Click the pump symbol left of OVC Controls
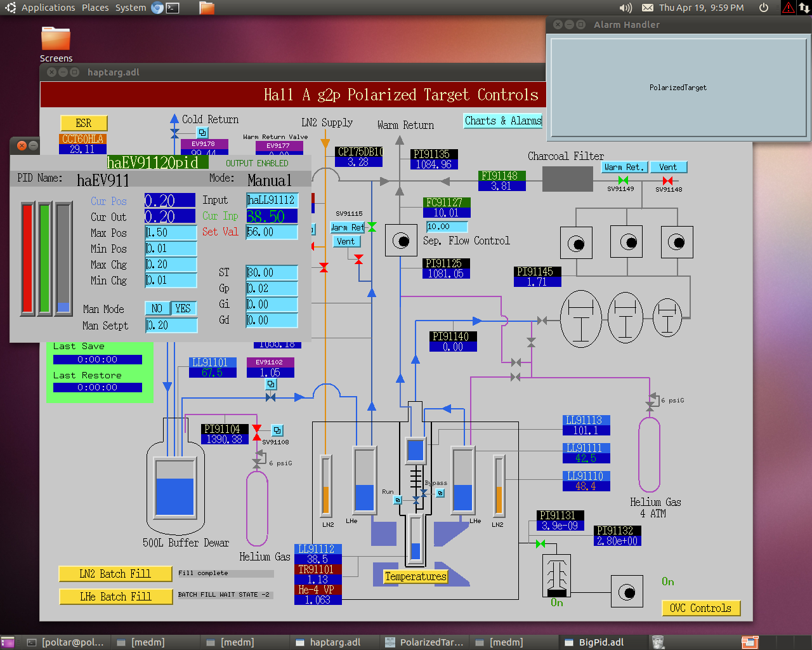The height and width of the screenshot is (650, 812). click(x=627, y=592)
